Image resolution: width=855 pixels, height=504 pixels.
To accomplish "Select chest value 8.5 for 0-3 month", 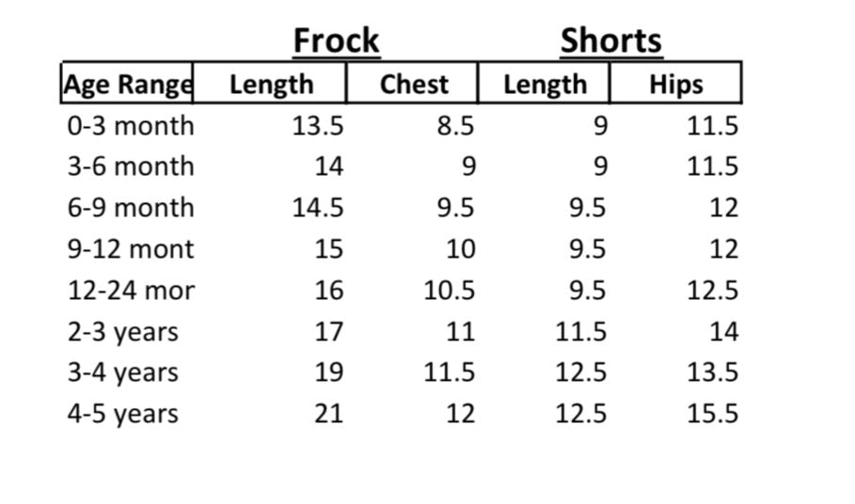I will 455,126.
